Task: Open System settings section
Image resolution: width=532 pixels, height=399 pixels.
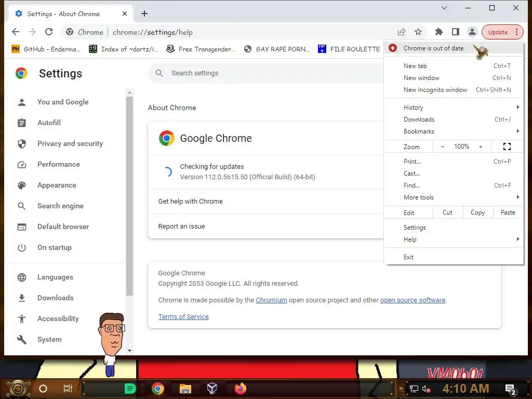Action: pos(49,339)
